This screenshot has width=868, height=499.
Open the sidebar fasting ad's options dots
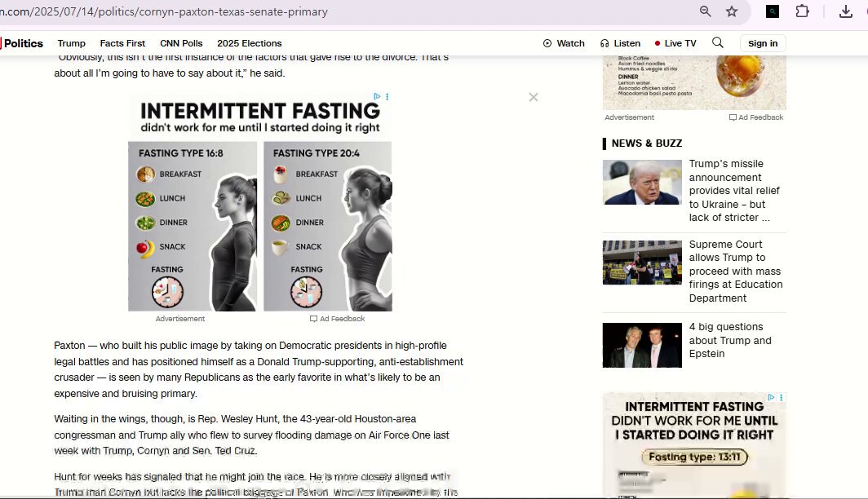click(x=781, y=397)
